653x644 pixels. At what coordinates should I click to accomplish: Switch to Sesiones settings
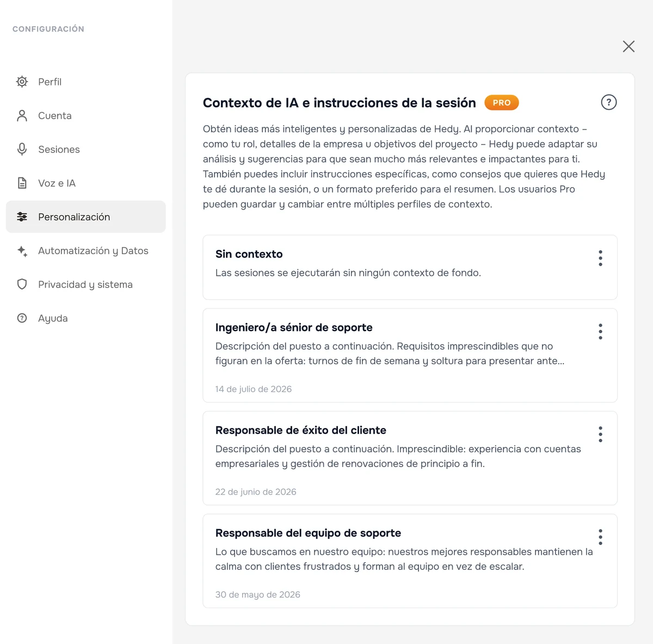coord(86,149)
